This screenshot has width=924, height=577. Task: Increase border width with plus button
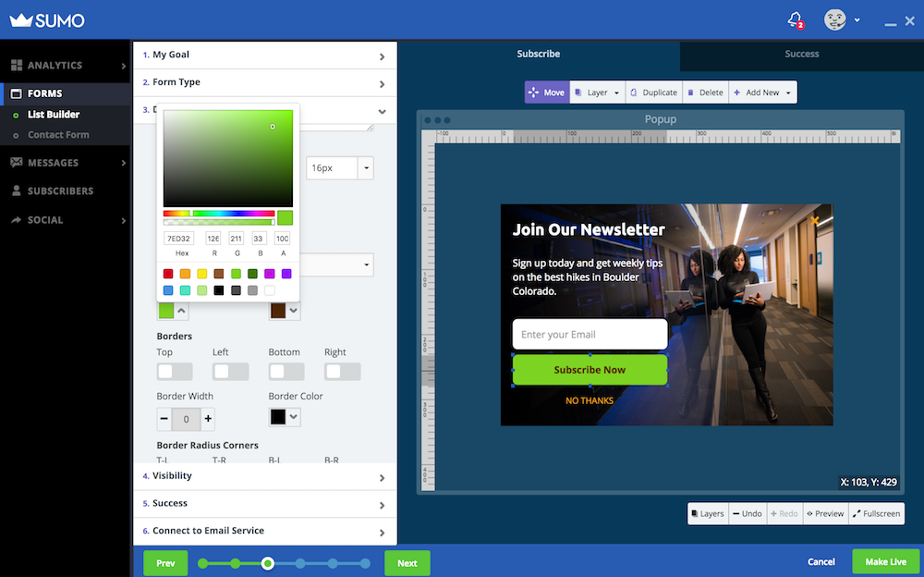(208, 419)
